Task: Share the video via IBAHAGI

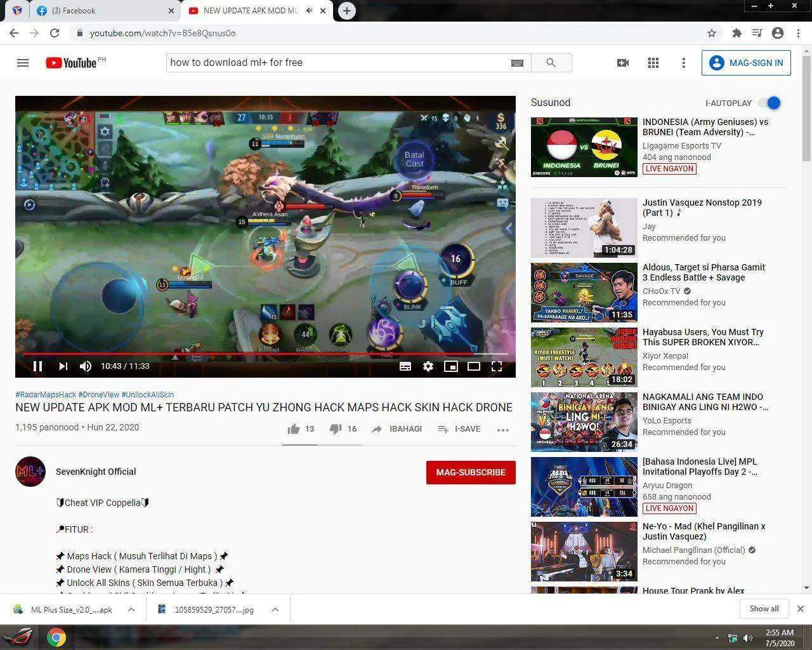Action: point(396,429)
